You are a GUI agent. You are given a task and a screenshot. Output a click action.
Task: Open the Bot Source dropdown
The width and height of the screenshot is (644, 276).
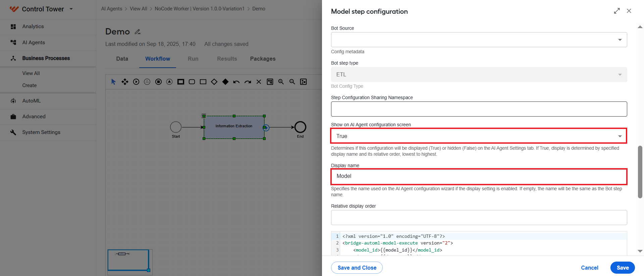[x=479, y=40]
